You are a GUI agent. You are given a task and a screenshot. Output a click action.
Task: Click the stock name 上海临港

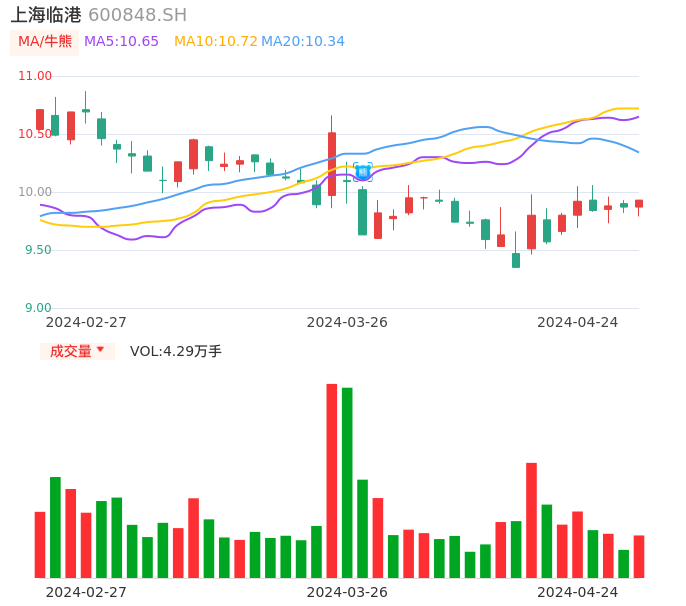46,15
